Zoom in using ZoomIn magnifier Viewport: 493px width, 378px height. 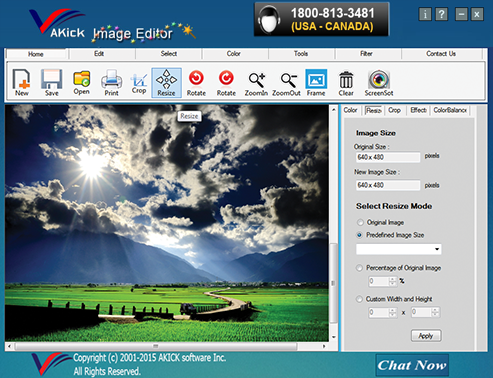point(256,83)
